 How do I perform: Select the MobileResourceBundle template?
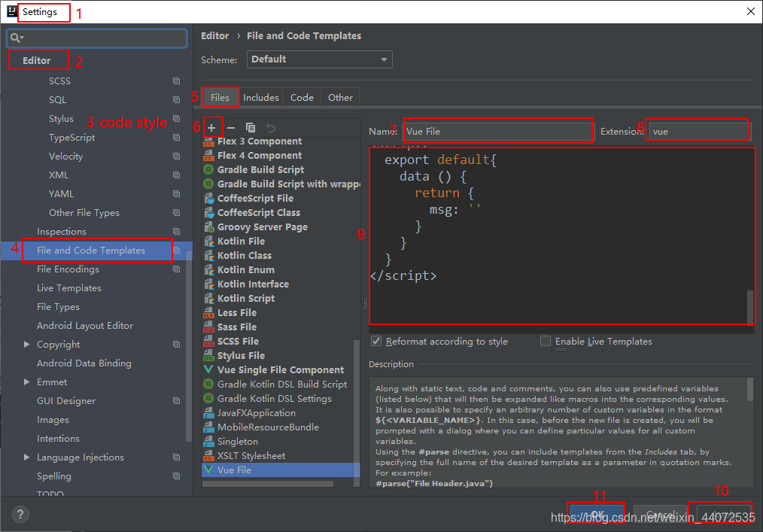coord(268,427)
